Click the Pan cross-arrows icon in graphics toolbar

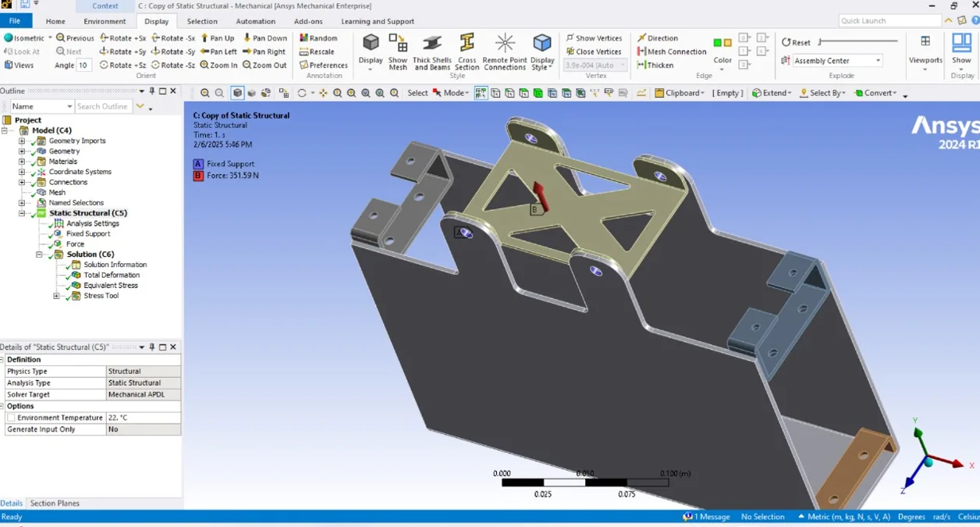tap(323, 93)
